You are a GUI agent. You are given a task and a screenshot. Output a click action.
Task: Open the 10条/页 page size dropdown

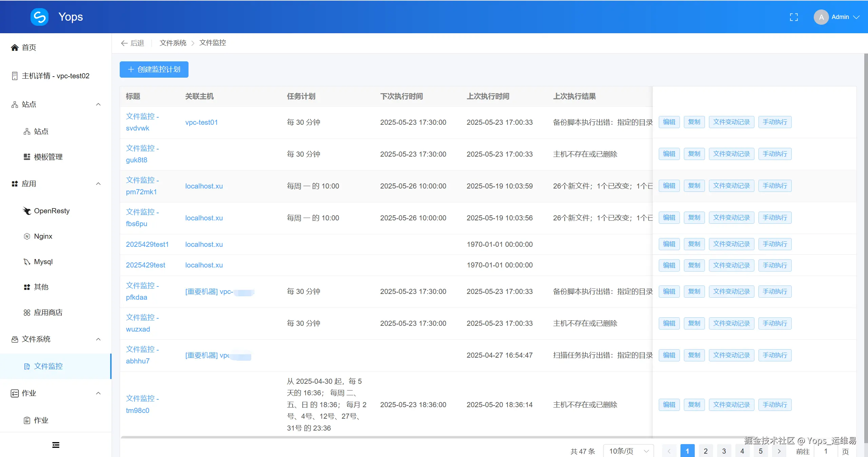[628, 451]
